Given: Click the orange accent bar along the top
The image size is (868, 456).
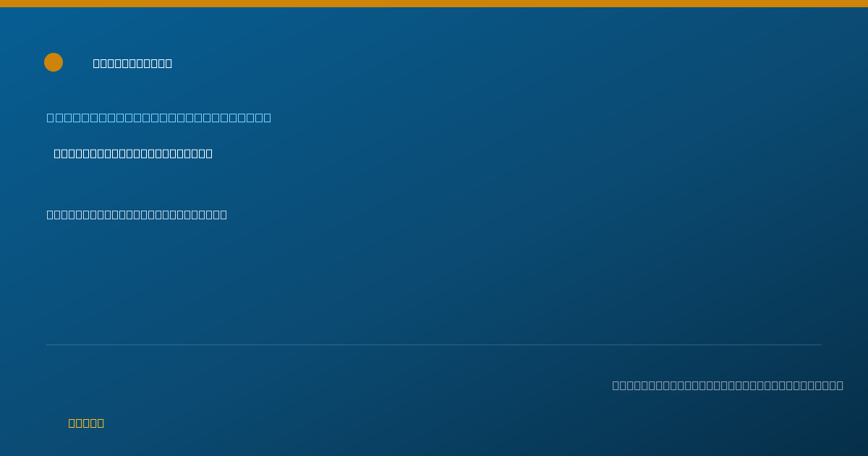Looking at the screenshot, I should (x=434, y=4).
